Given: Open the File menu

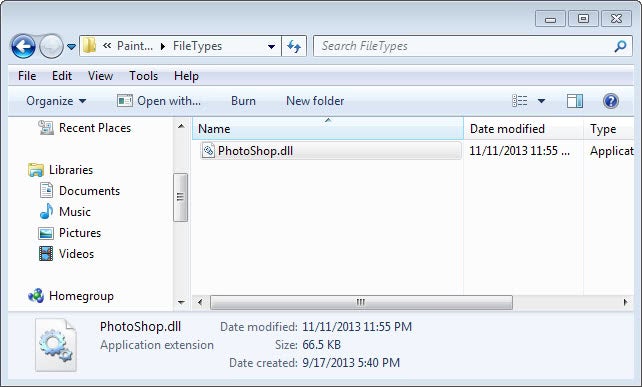Looking at the screenshot, I should pos(27,76).
